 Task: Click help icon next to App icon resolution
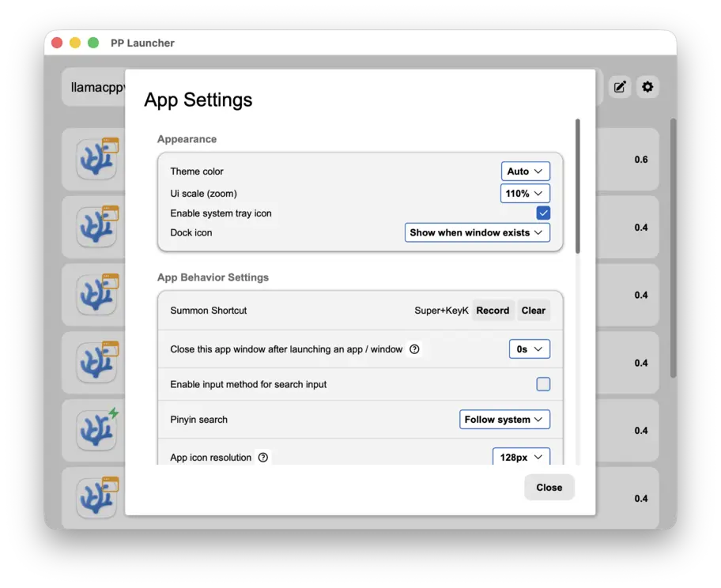click(x=263, y=458)
